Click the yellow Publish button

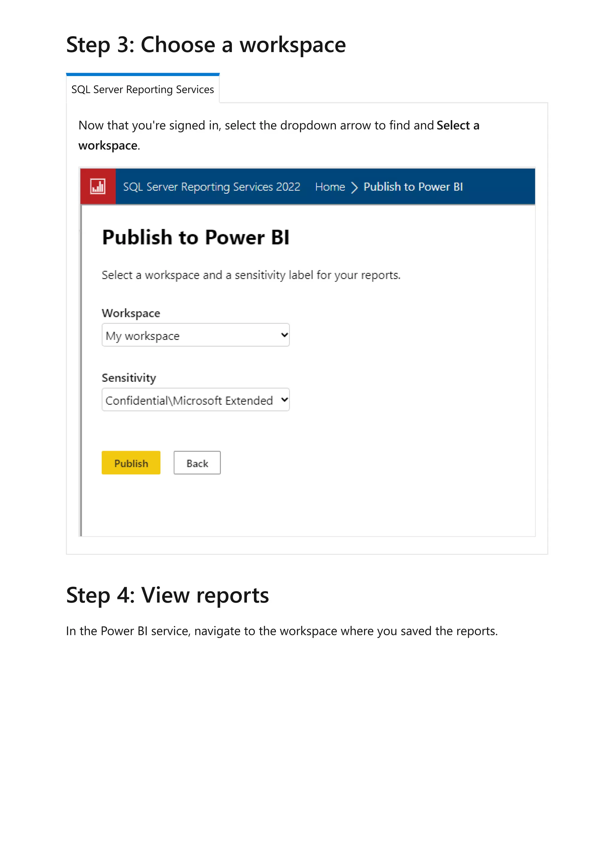[x=131, y=463]
